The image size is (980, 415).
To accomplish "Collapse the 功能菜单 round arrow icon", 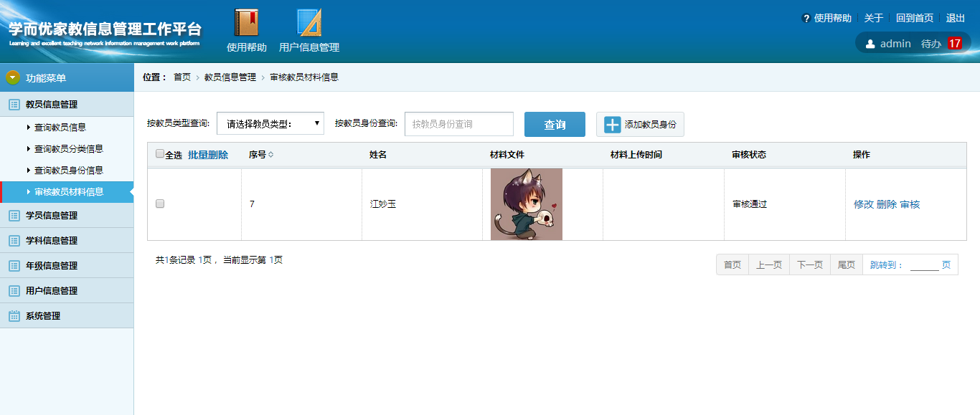I will tap(12, 77).
